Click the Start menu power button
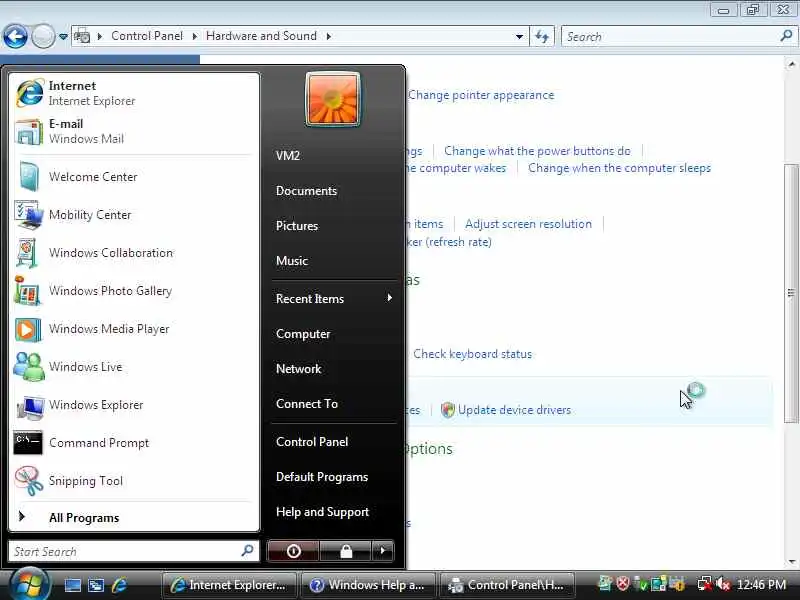 click(x=293, y=551)
